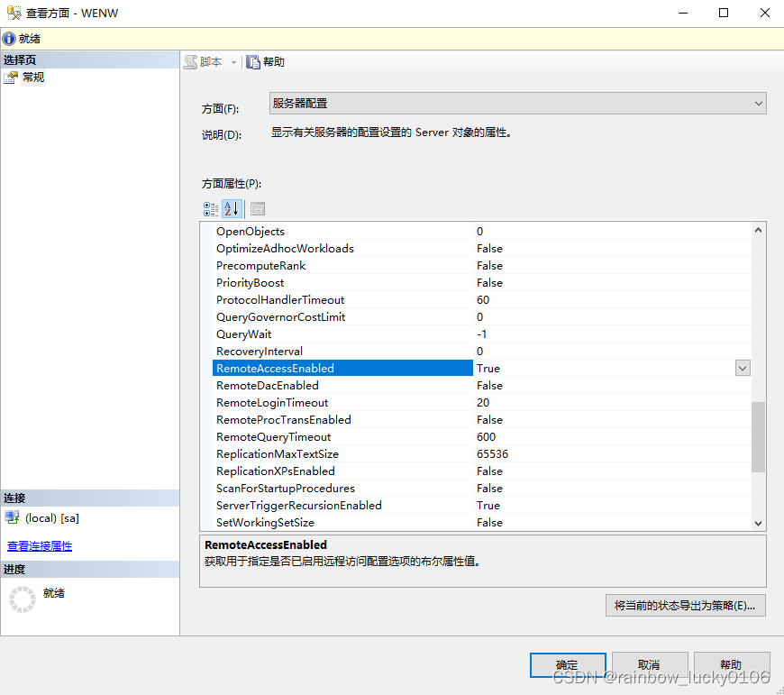784x695 pixels.
Task: Click the connection server icon by (local)
Action: point(12,517)
